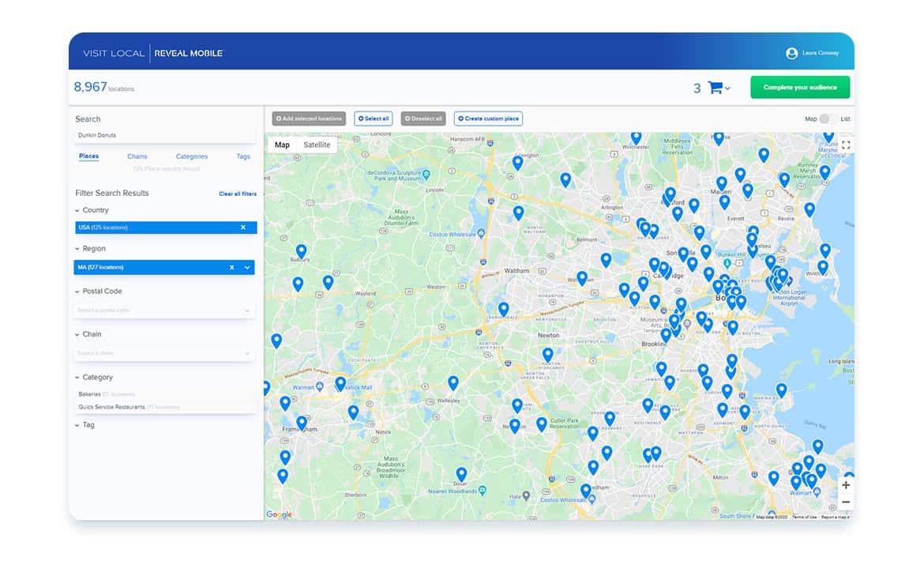The image size is (924, 561).
Task: Click the Deselect all button
Action: (423, 119)
